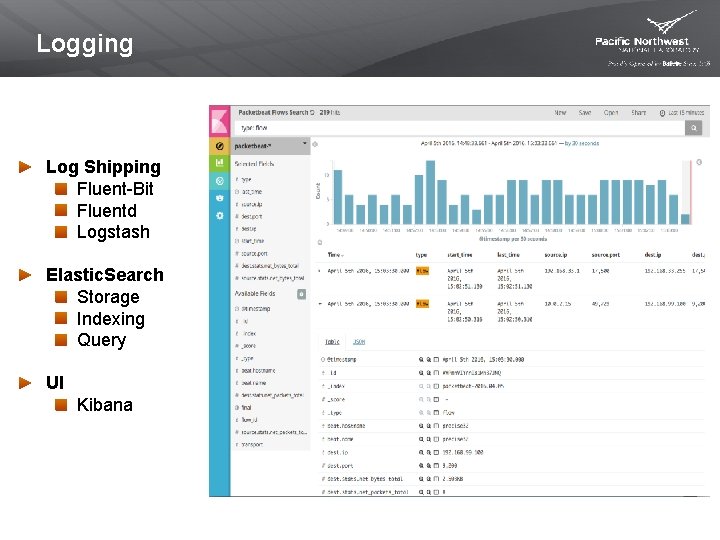720x540 pixels.
Task: Filter for value on the dest.ip row
Action: pyautogui.click(x=421, y=453)
